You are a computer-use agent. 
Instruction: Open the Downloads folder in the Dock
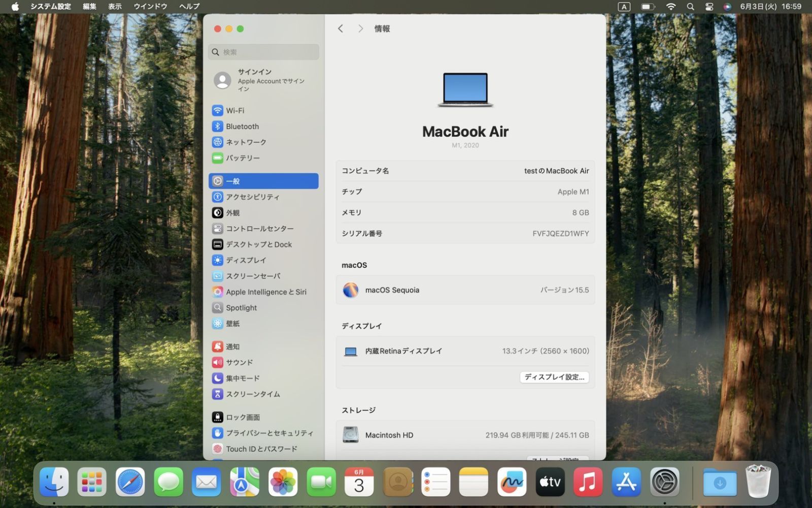720,482
